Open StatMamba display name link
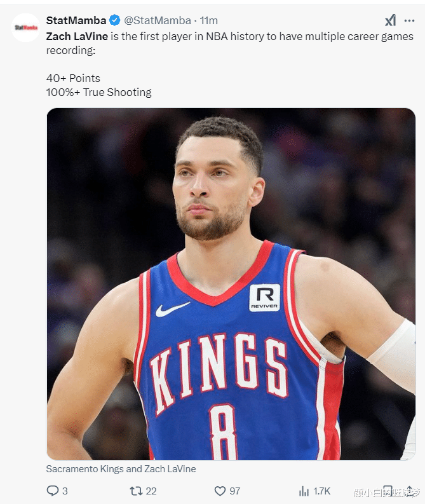The height and width of the screenshot is (504, 425). click(76, 21)
